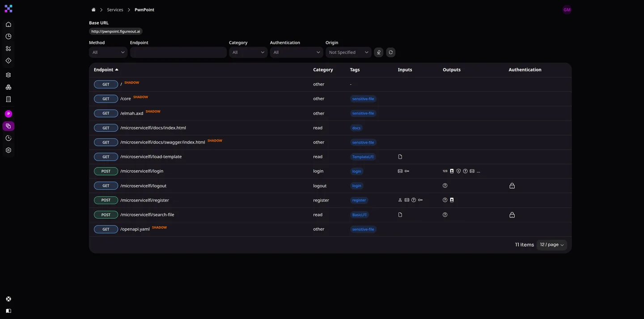Refresh the endpoint list with the refresh icon
This screenshot has width=644, height=319.
click(x=390, y=52)
